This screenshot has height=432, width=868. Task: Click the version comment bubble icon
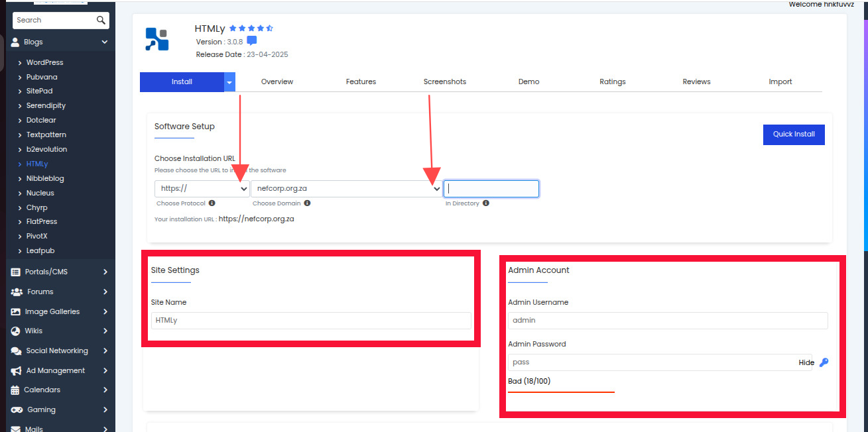pos(252,41)
